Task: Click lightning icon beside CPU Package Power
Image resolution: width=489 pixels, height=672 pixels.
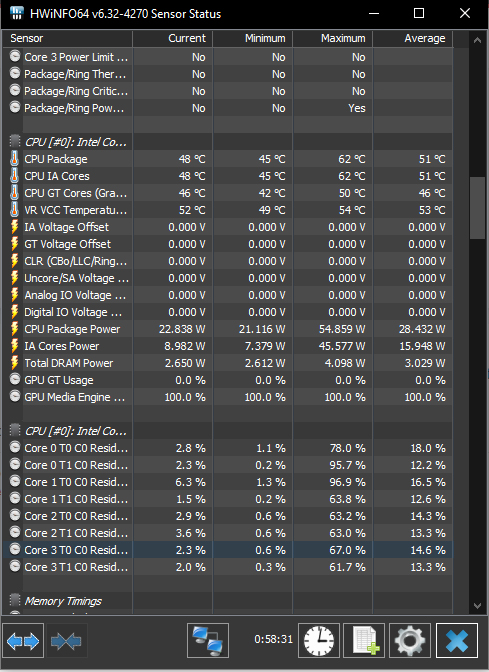Action: point(15,329)
